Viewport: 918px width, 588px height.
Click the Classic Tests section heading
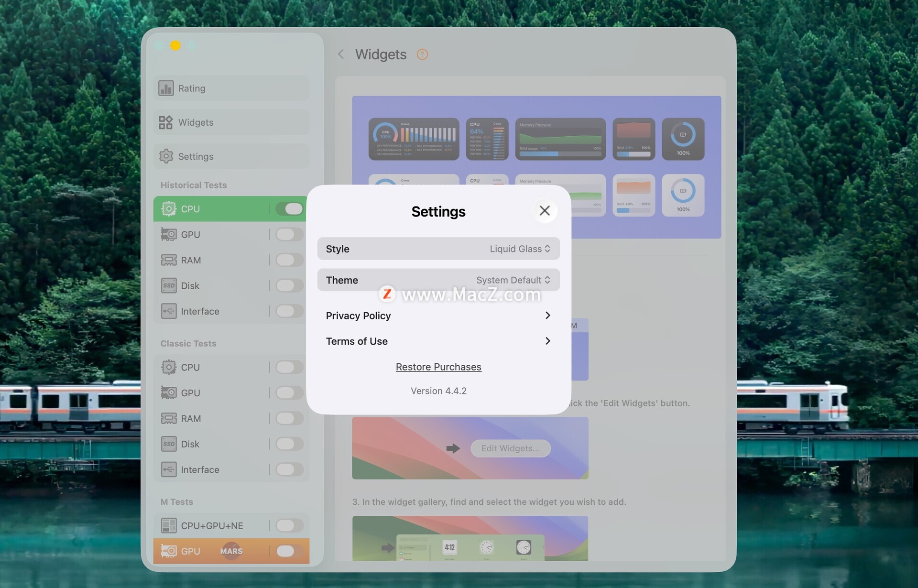click(x=188, y=343)
